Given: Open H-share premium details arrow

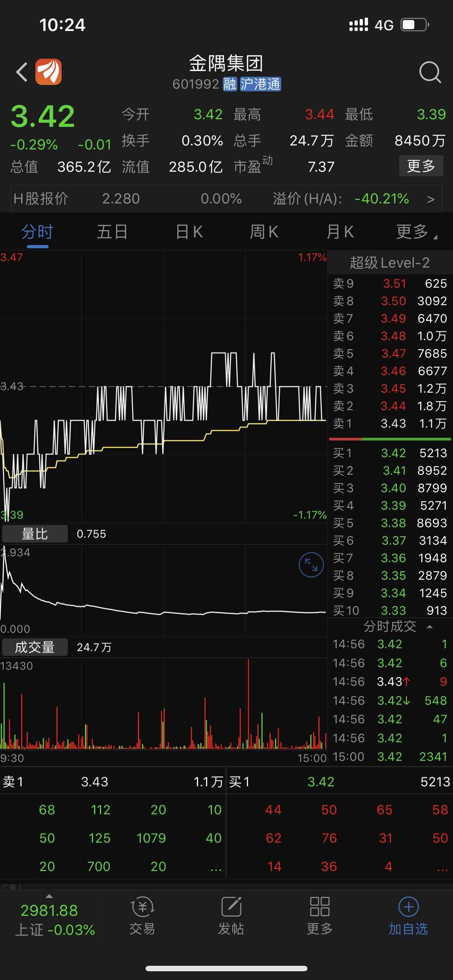Looking at the screenshot, I should click(431, 199).
